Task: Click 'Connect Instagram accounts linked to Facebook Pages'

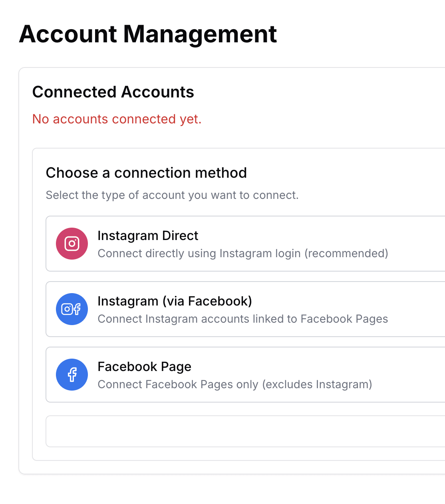Action: coord(243,319)
